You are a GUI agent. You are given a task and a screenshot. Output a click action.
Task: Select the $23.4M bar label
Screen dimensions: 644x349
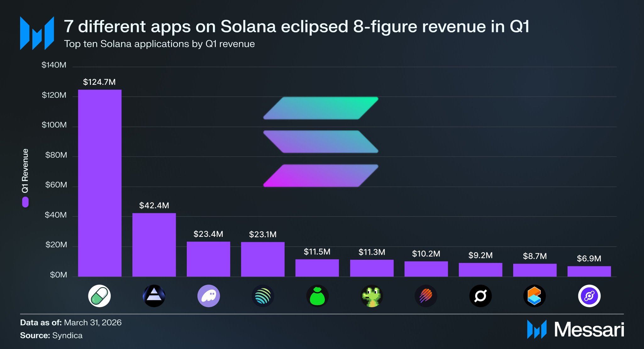point(208,234)
